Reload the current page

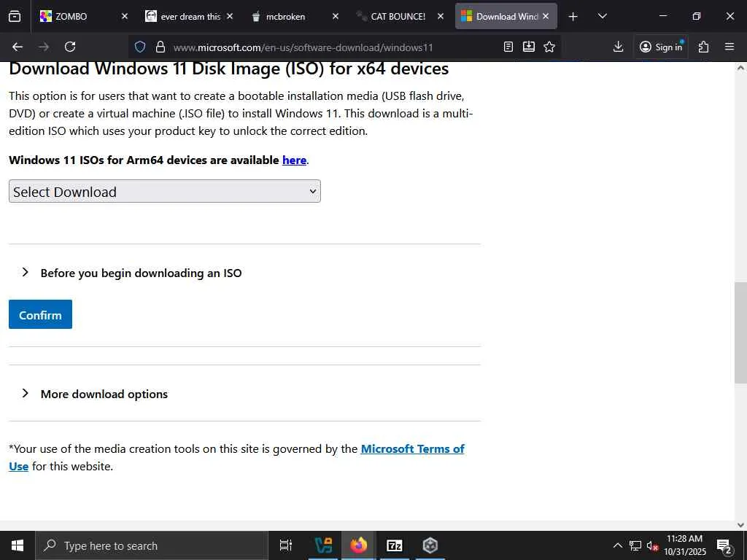click(x=70, y=47)
